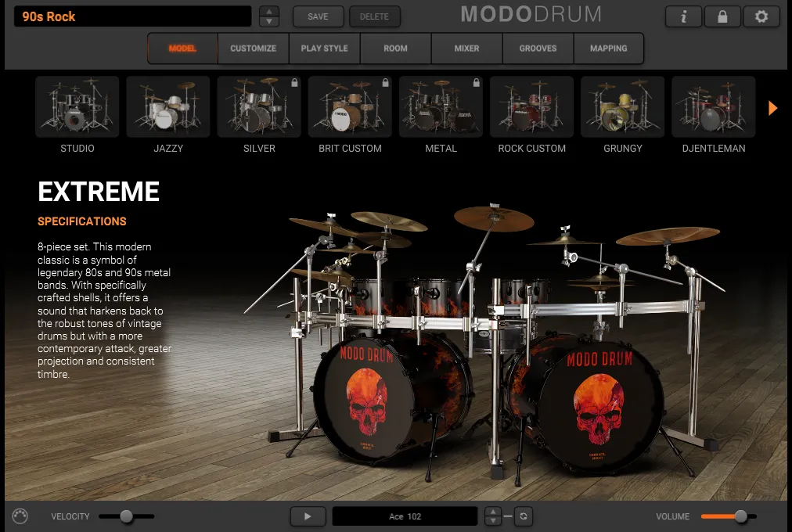Go to the Mixer tab
Viewport: 792px width, 532px height.
pyautogui.click(x=466, y=49)
